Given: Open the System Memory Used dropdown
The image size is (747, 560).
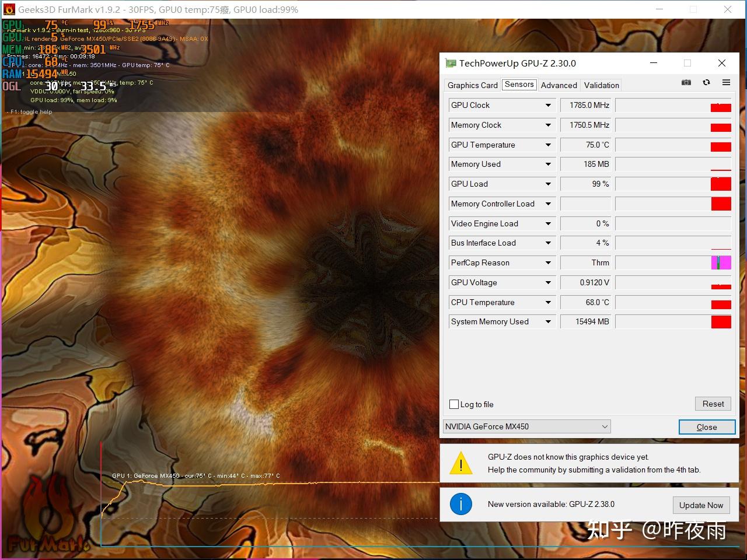Looking at the screenshot, I should (x=548, y=321).
